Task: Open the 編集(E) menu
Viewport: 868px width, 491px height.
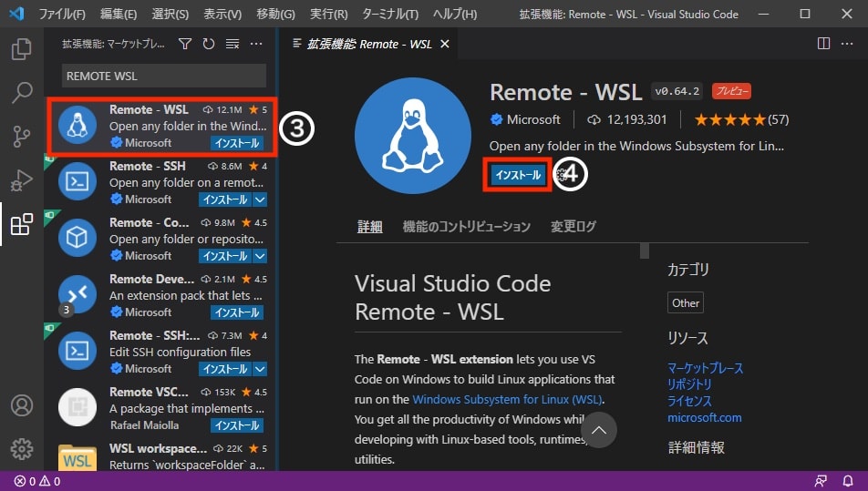Action: point(119,14)
